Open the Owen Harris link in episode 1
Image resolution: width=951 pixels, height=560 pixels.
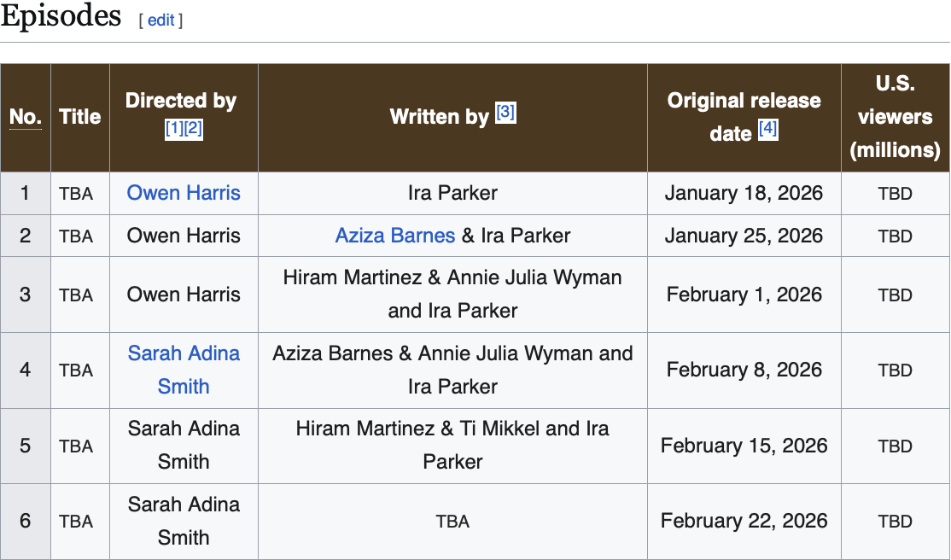[184, 193]
